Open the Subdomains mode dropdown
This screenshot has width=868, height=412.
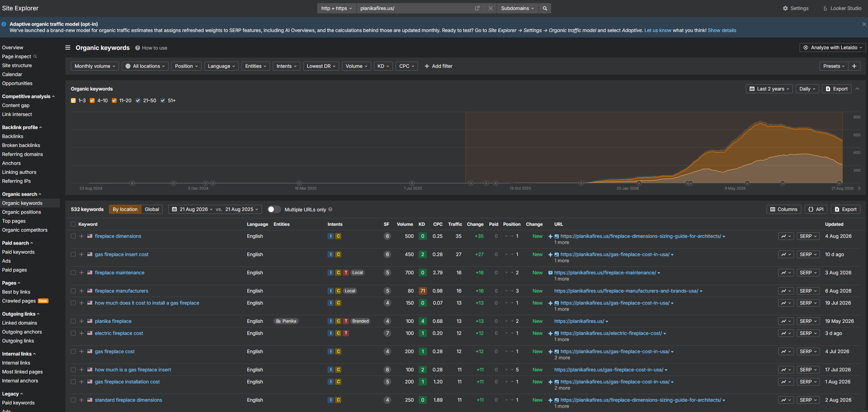click(x=517, y=8)
